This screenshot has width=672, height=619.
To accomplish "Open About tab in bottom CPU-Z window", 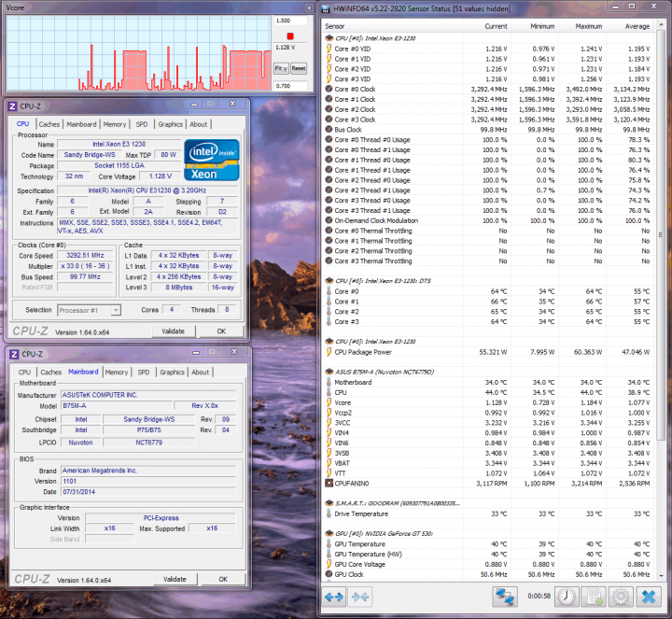I will pos(200,373).
